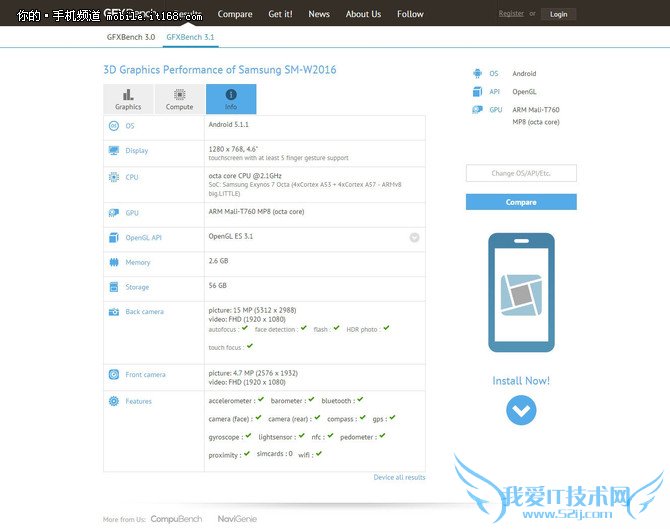The width and height of the screenshot is (670, 529).
Task: Click the Register link
Action: [511, 14]
